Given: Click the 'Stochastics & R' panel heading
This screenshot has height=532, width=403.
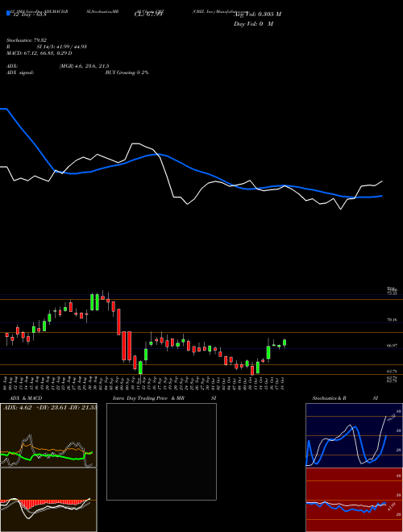Looking at the screenshot, I should pos(330,398).
